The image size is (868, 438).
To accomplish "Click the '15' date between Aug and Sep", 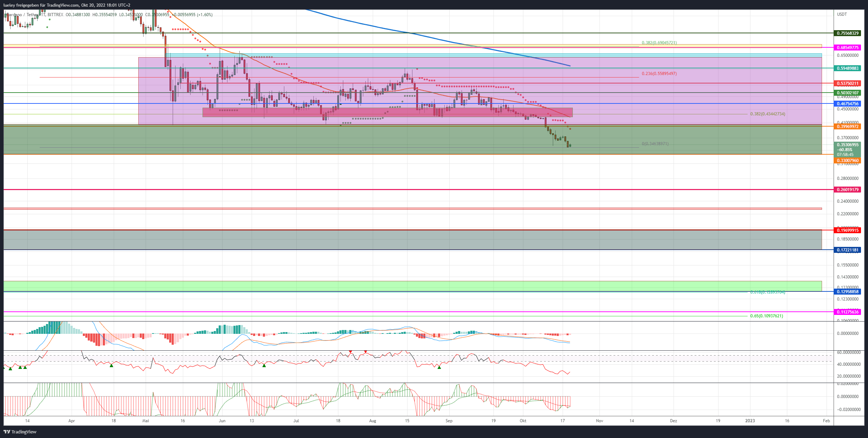I will click(407, 421).
